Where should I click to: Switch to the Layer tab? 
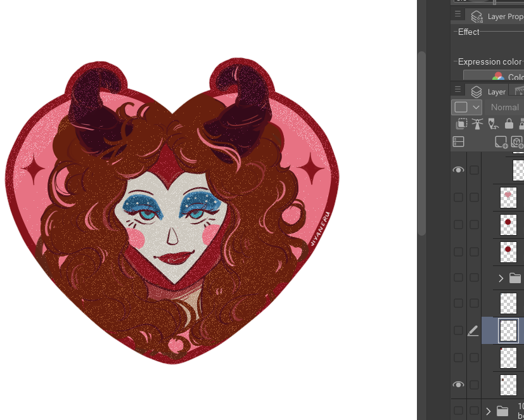(487, 91)
